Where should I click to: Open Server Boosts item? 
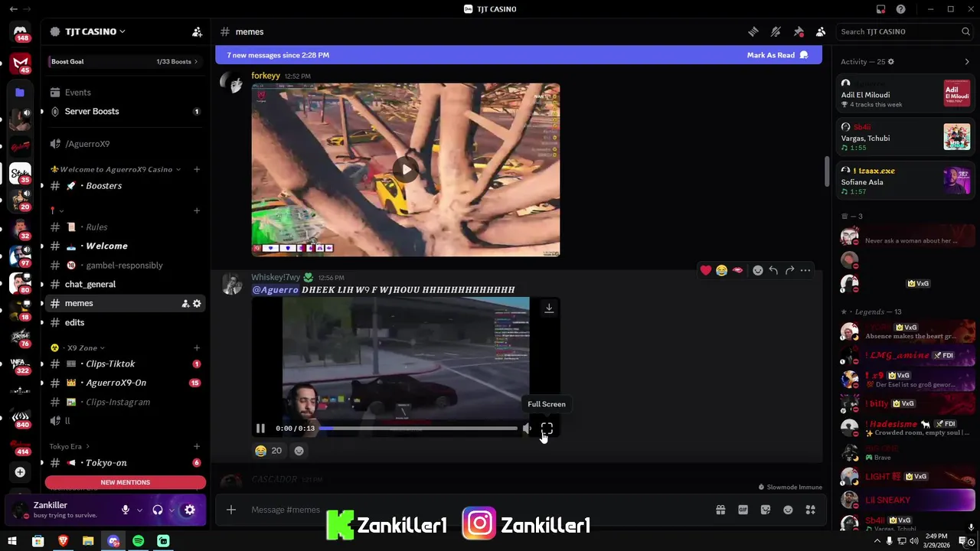click(x=124, y=111)
